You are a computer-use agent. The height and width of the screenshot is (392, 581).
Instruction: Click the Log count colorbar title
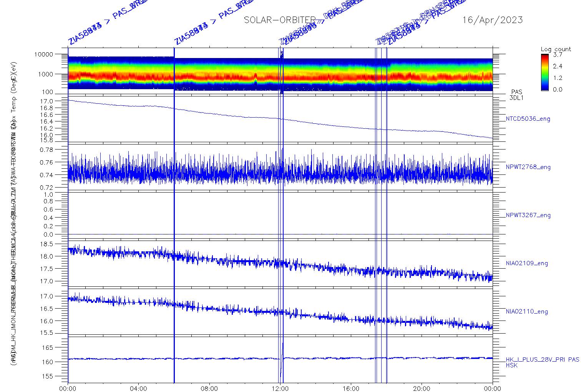pyautogui.click(x=556, y=49)
